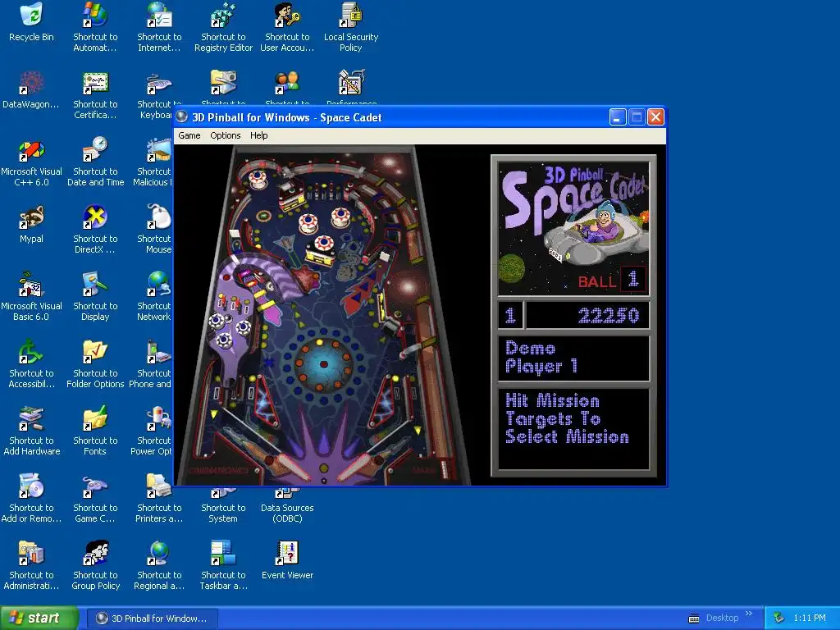840x630 pixels.
Task: Select the Microsoft Visual C++ 6.0 icon
Action: point(31,162)
